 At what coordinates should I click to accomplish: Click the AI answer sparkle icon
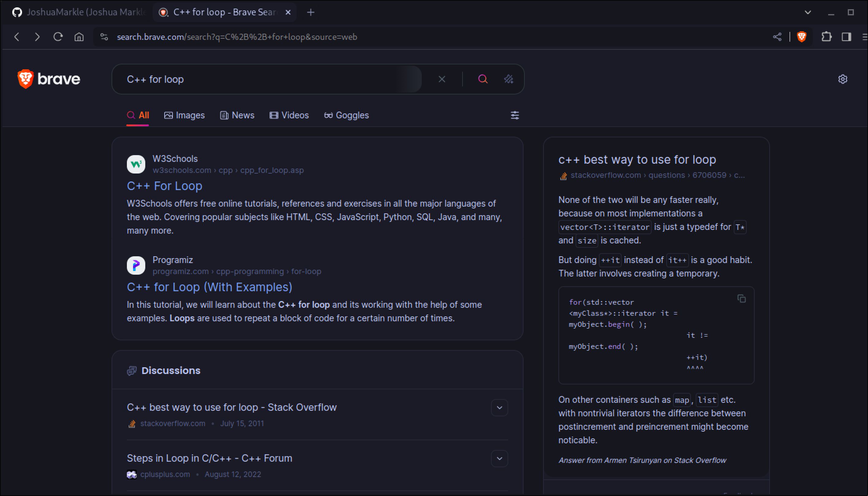508,79
